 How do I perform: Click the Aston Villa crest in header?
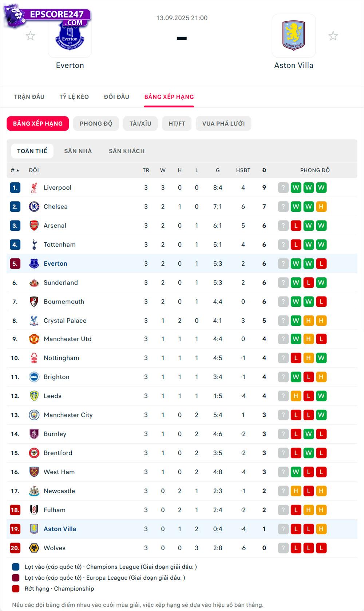tap(293, 36)
